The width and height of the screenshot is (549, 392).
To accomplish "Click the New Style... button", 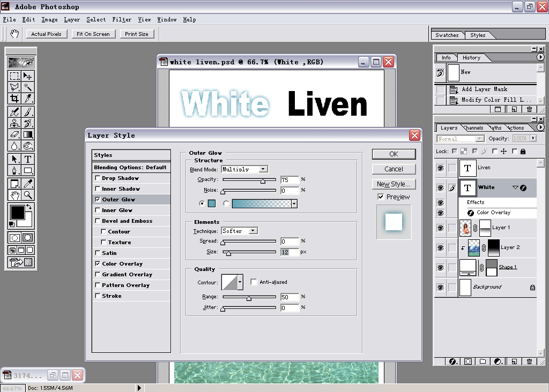I will pos(394,184).
